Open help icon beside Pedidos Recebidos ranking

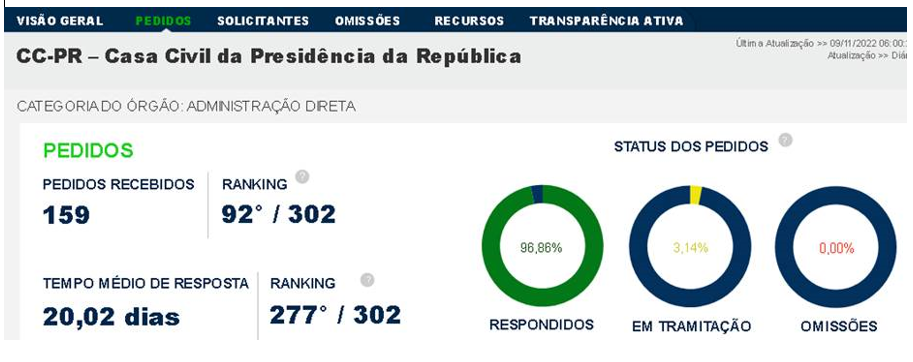pos(302,177)
